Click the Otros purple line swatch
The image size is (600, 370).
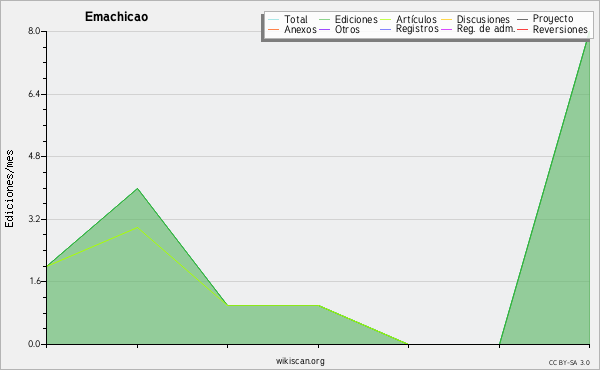click(324, 29)
